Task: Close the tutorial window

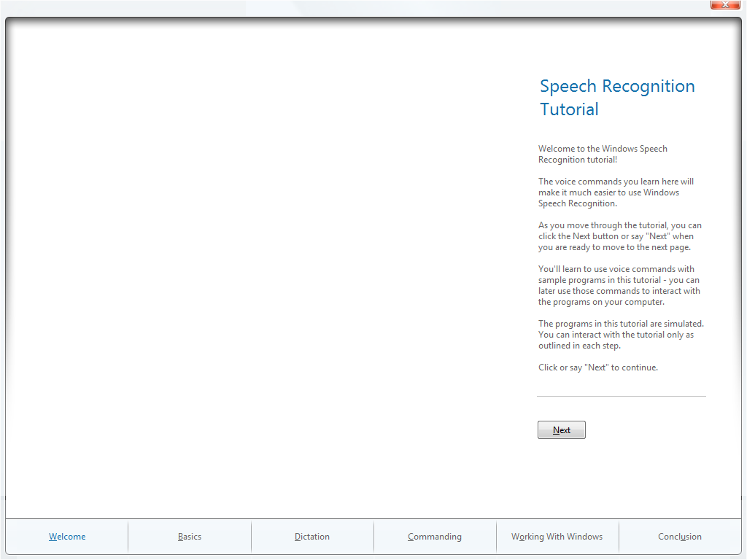Action: tap(725, 4)
